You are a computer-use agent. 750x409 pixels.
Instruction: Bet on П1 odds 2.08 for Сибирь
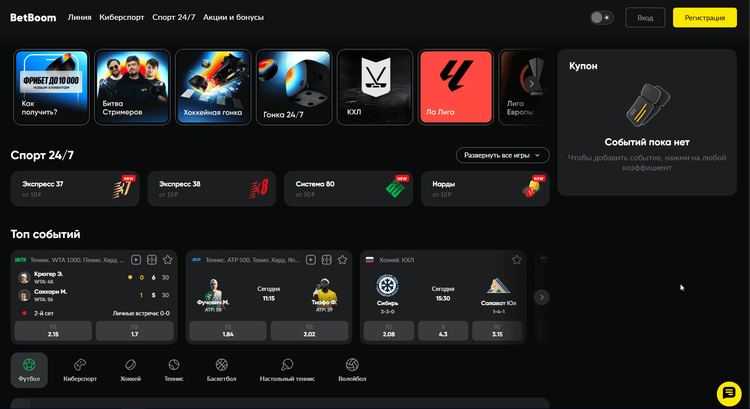(388, 331)
